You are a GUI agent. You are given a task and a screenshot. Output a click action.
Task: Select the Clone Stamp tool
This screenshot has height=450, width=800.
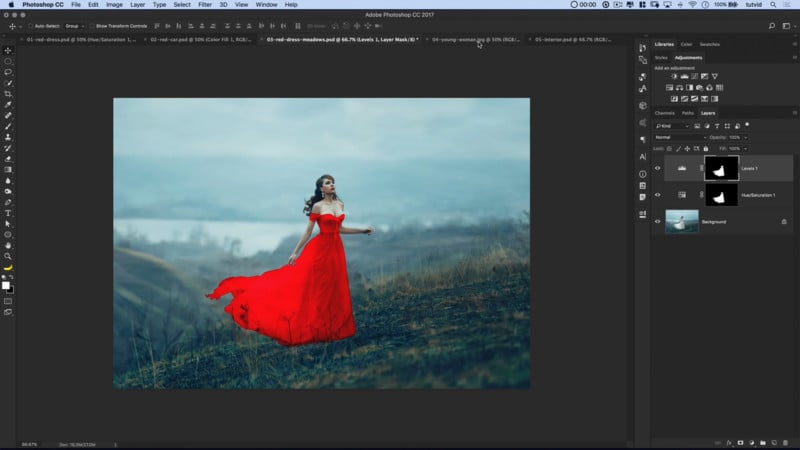click(x=8, y=137)
